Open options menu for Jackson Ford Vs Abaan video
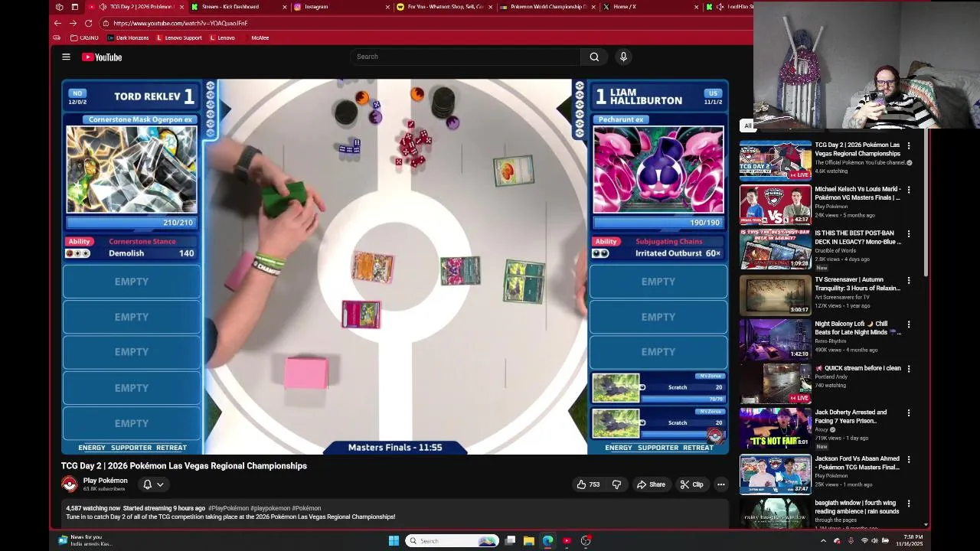Viewport: 980px width, 551px height. pyautogui.click(x=909, y=459)
